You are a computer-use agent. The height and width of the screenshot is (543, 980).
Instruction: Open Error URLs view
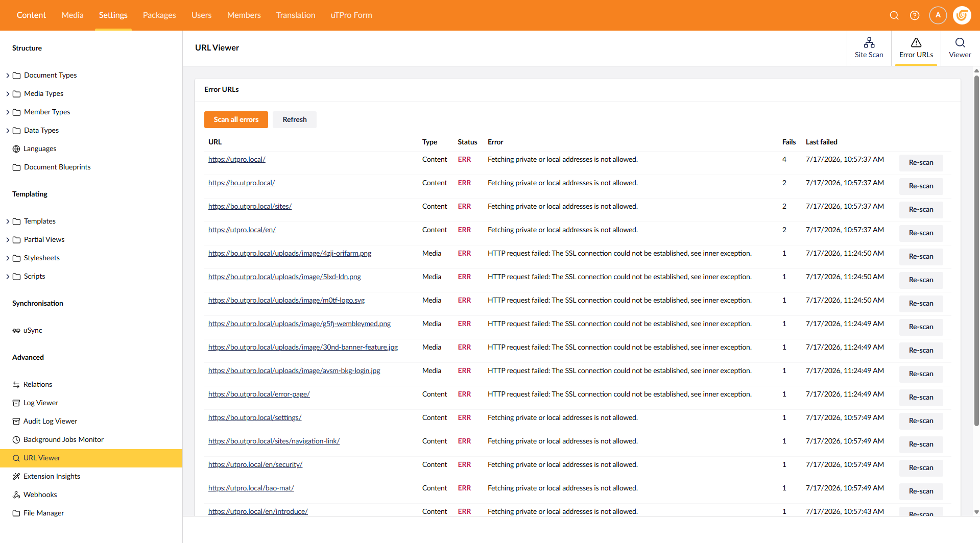click(x=916, y=48)
